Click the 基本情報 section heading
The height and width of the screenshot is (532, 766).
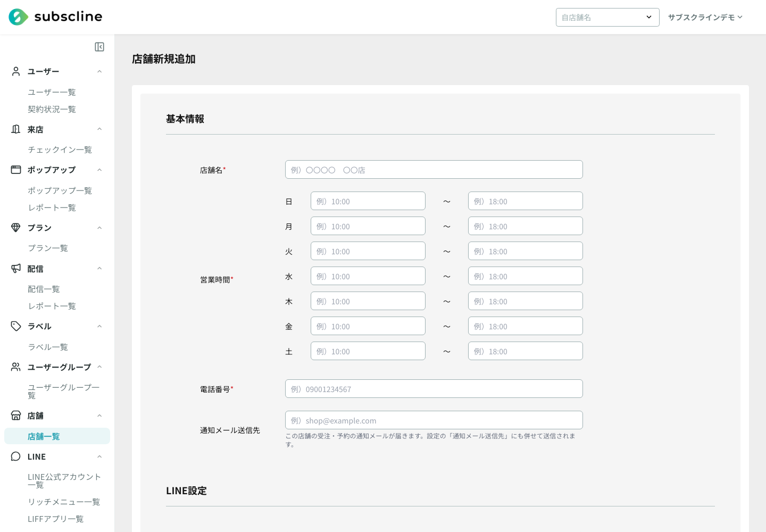[185, 119]
